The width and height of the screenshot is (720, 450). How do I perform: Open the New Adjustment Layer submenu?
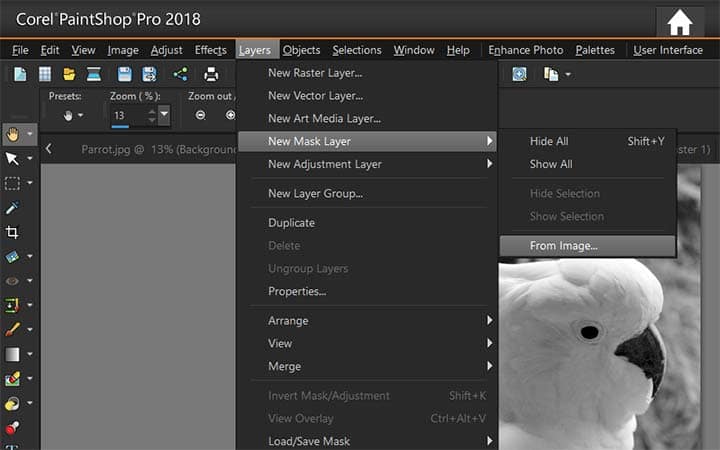pos(367,164)
